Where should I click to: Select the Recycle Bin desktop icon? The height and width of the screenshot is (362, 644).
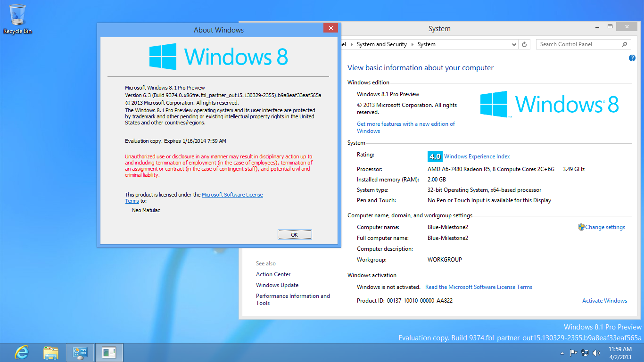(x=17, y=19)
